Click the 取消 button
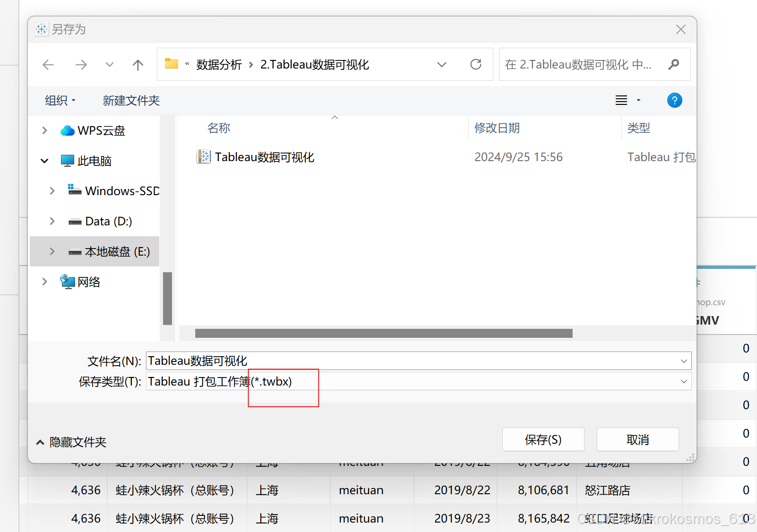 pos(638,439)
